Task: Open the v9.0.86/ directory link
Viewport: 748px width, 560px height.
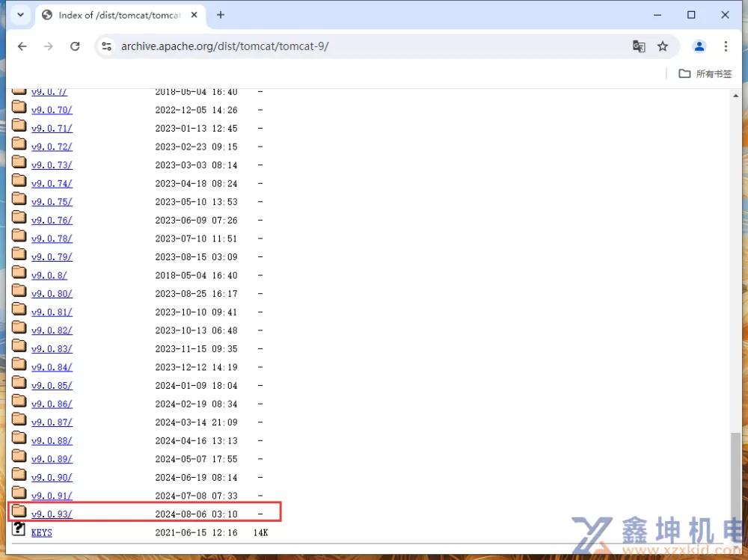Action: [x=52, y=404]
